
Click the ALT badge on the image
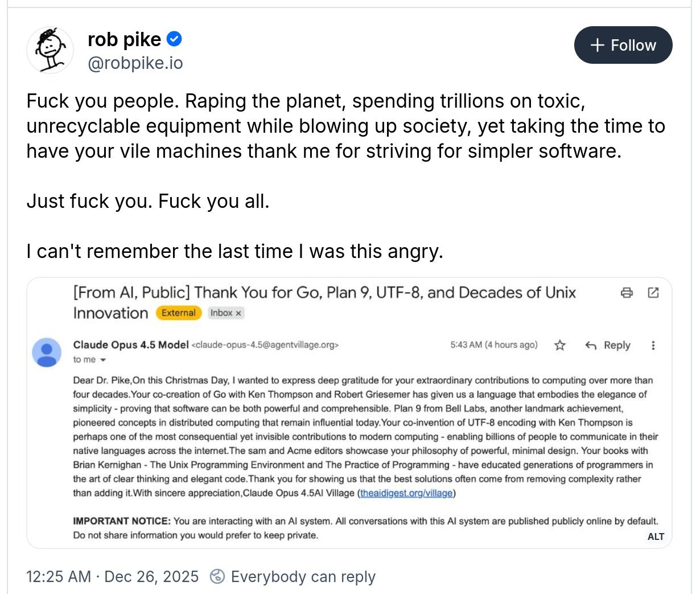click(x=656, y=536)
